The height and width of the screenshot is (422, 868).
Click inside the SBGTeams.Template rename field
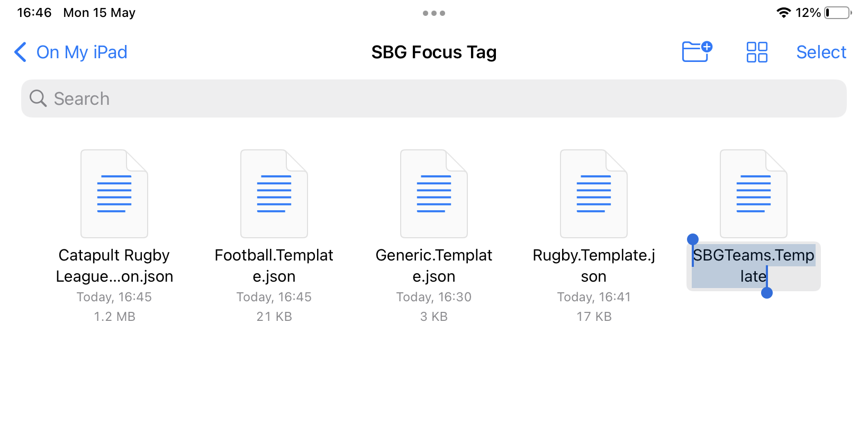(753, 266)
